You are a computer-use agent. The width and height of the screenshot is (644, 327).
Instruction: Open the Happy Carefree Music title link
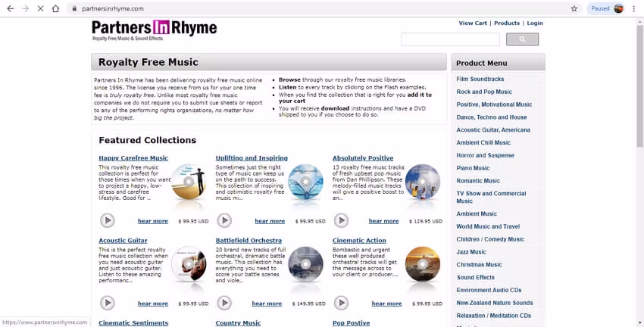(x=133, y=158)
